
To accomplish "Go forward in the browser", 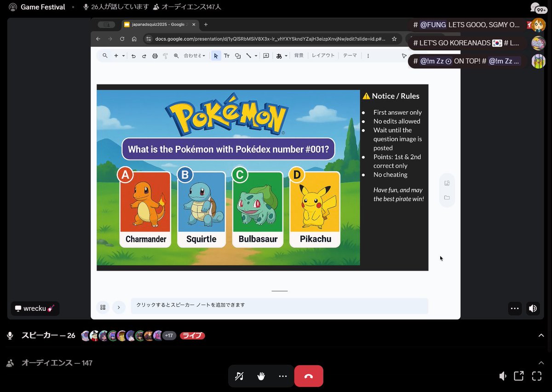I will pos(110,39).
